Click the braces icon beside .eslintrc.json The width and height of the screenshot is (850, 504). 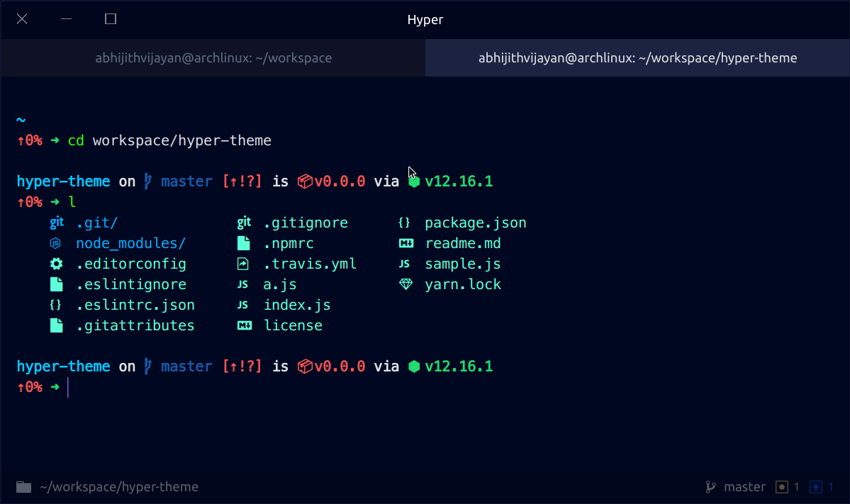point(55,305)
